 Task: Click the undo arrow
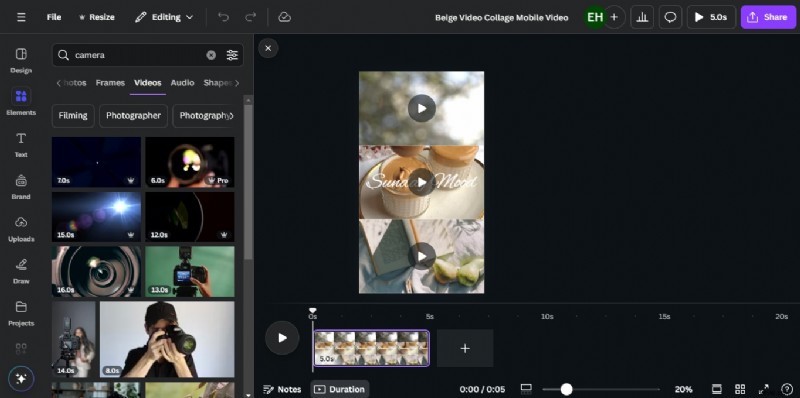223,17
